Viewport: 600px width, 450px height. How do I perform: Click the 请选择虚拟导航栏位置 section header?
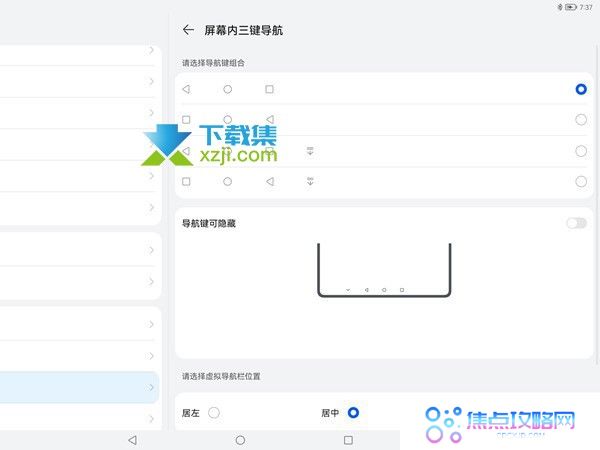(x=221, y=376)
